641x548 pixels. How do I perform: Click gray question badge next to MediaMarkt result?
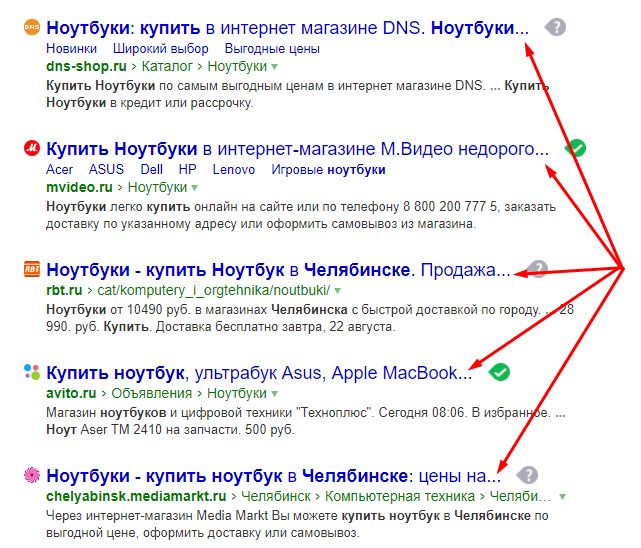[x=527, y=475]
